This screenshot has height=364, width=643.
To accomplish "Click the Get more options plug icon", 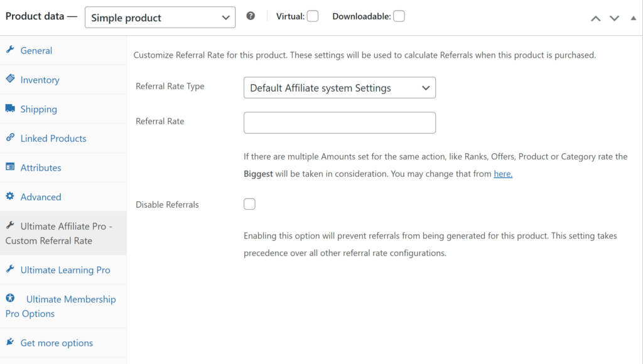I will click(10, 343).
